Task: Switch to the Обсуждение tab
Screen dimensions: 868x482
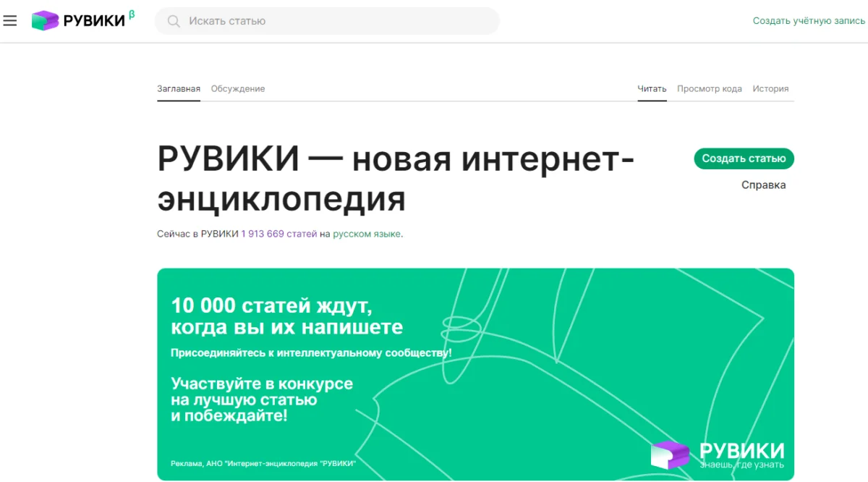Action: click(238, 88)
